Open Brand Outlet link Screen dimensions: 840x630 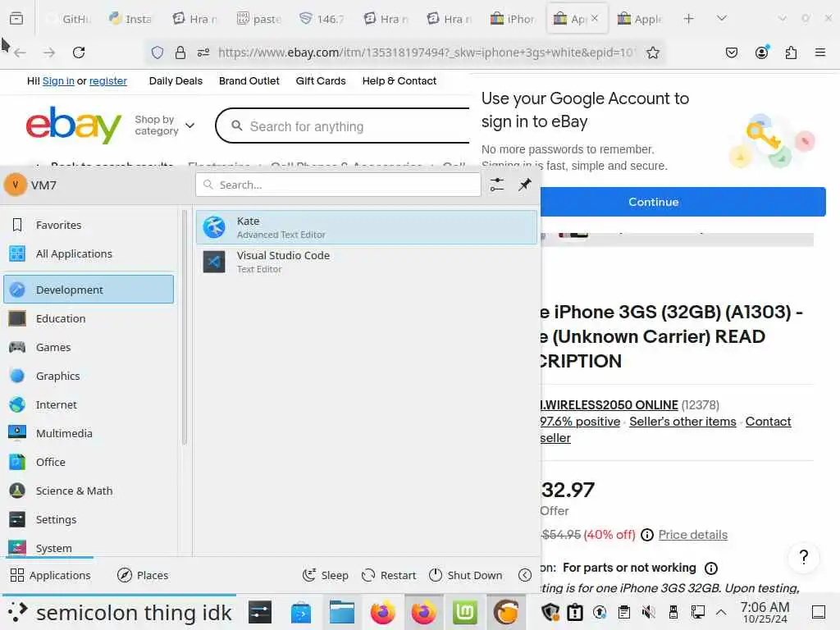tap(249, 81)
